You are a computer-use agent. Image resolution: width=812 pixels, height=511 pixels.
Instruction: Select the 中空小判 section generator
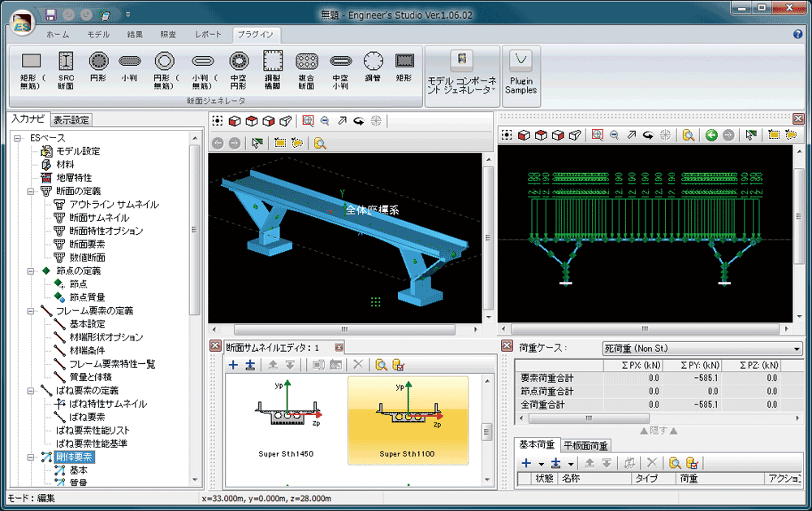[340, 70]
